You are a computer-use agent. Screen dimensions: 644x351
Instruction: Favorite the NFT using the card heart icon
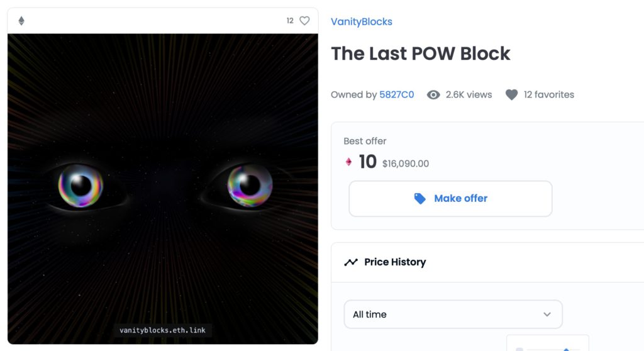coord(304,21)
